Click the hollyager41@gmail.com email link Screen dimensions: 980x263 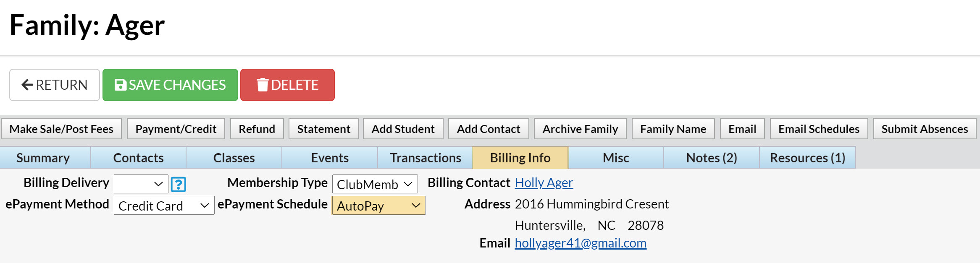[580, 243]
